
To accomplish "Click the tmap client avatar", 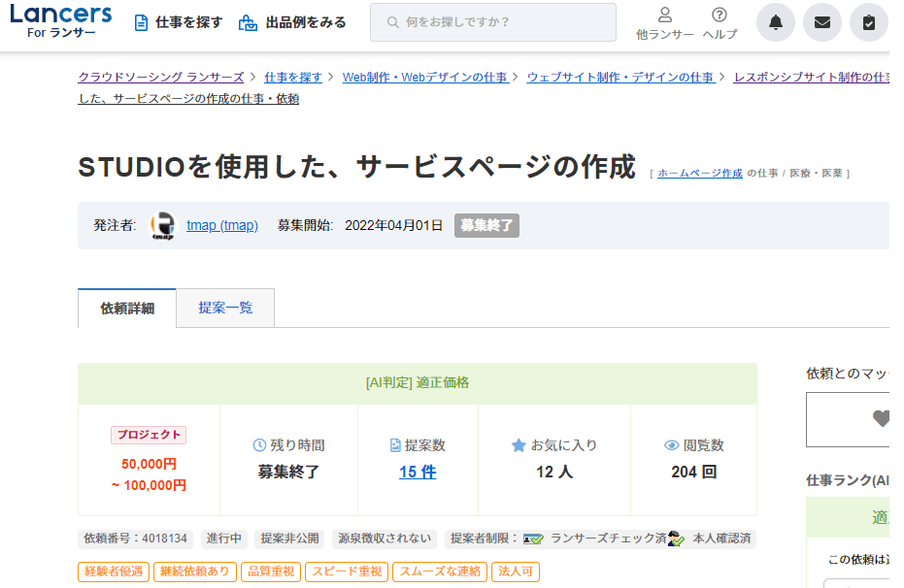I will point(163,225).
